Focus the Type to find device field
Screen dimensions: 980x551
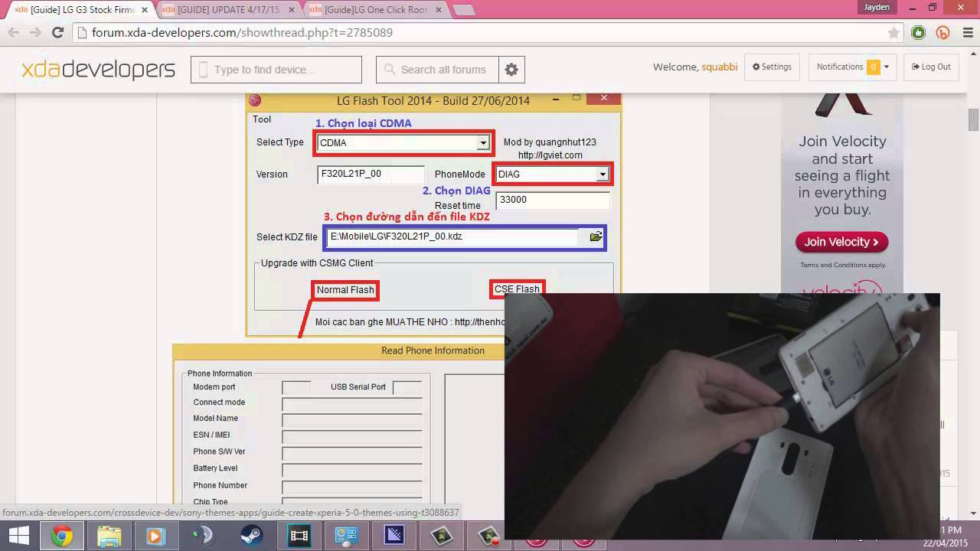(x=276, y=70)
